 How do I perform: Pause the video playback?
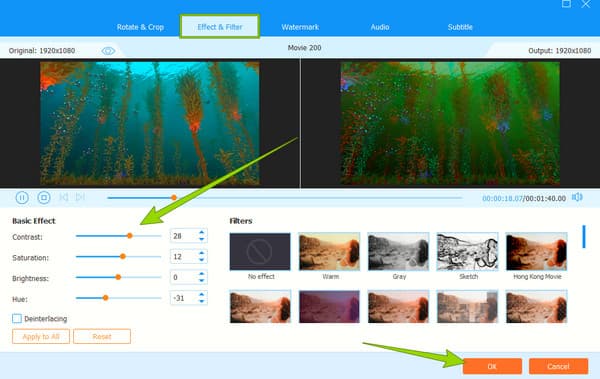pos(22,198)
